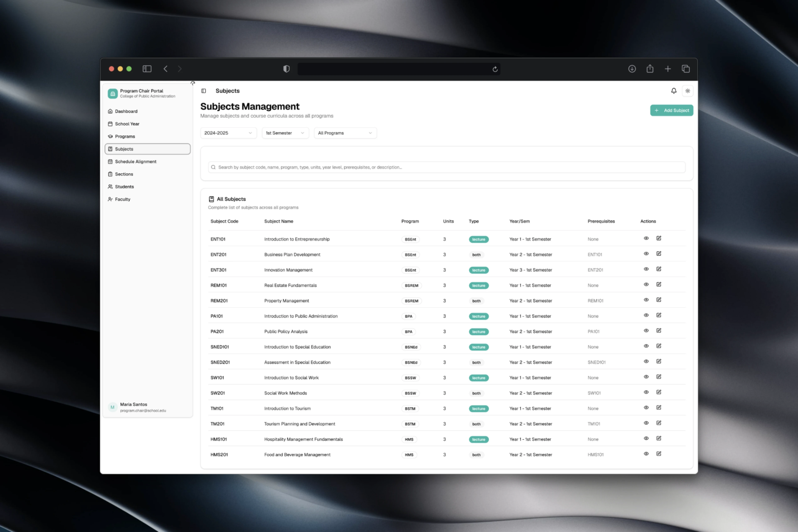This screenshot has height=532, width=798.
Task: Click edit icon for SW201 Social Work Methods
Action: [659, 392]
